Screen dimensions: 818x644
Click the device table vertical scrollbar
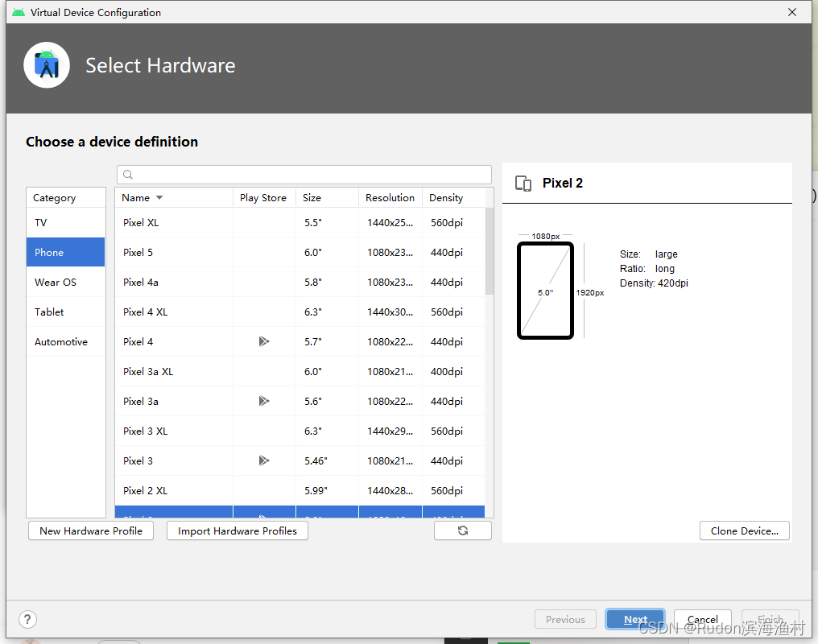coord(490,251)
